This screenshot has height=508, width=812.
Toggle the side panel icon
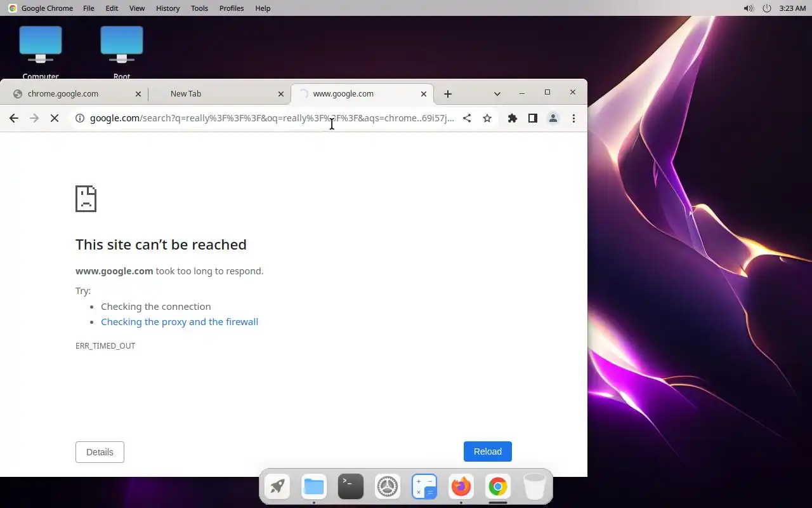click(x=533, y=118)
